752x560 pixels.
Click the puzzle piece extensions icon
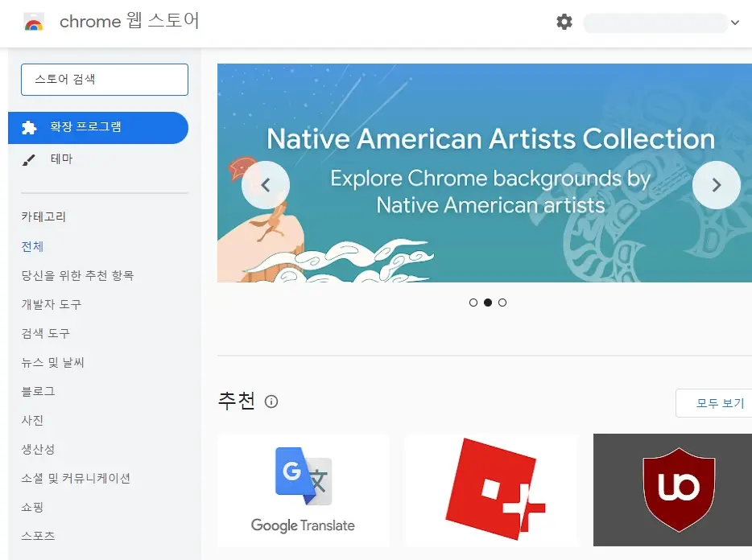[x=29, y=128]
